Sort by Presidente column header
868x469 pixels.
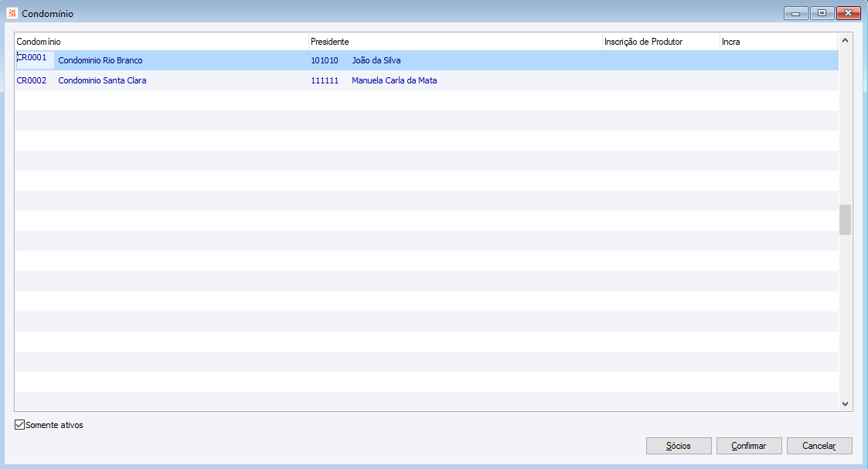tap(455, 42)
